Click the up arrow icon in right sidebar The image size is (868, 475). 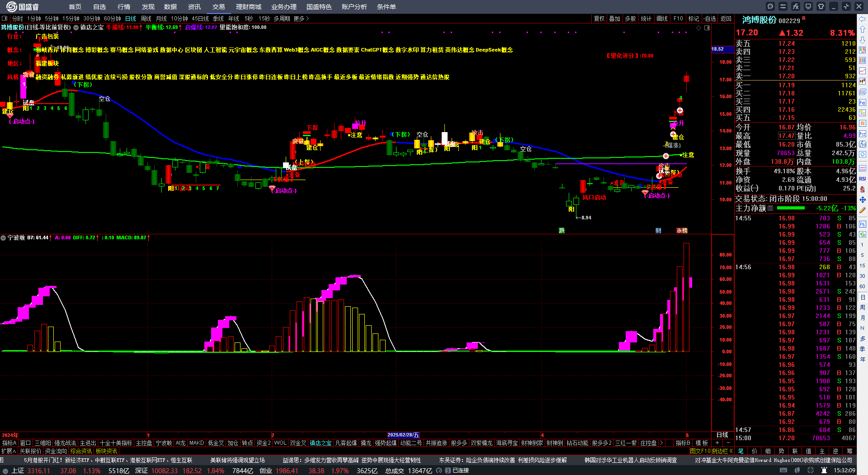tap(863, 29)
